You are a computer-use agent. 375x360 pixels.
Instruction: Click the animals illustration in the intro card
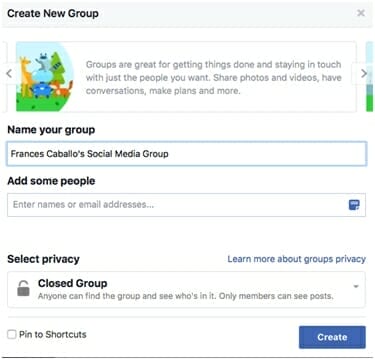[x=45, y=77]
